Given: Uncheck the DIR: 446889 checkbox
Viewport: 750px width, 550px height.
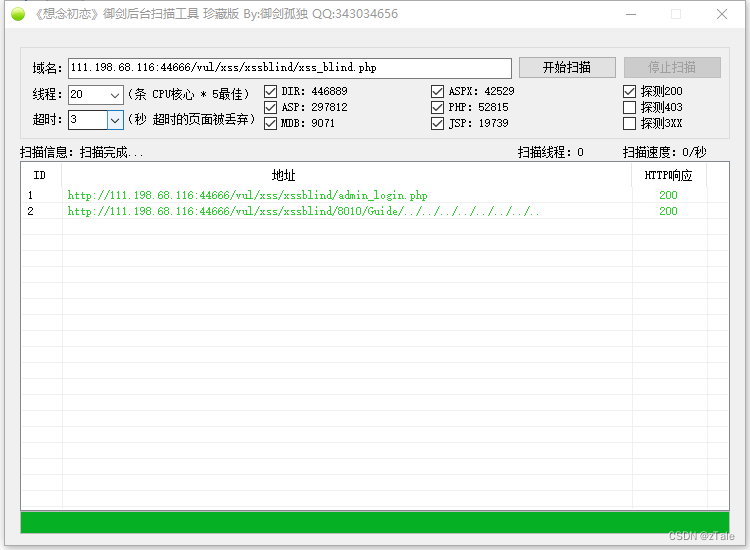Looking at the screenshot, I should pyautogui.click(x=270, y=91).
